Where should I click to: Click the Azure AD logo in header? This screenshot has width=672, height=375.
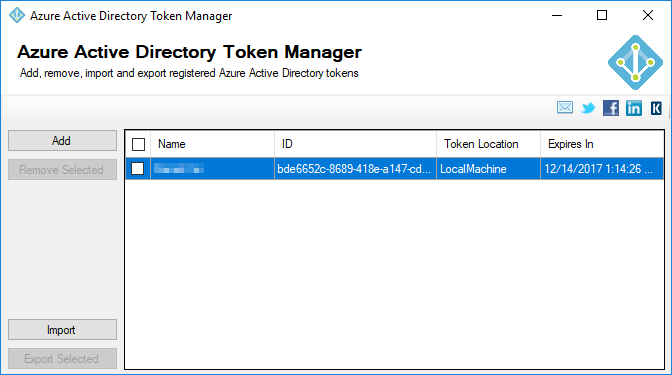[x=636, y=63]
